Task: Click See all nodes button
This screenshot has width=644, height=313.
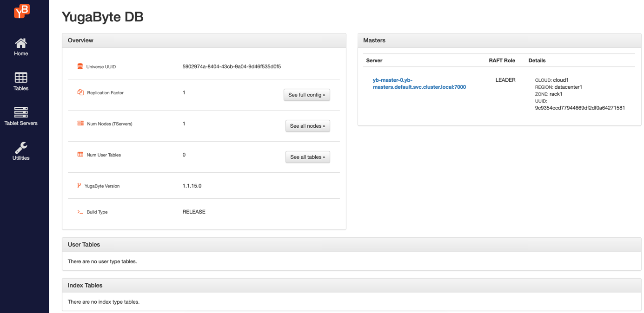Action: coord(308,126)
